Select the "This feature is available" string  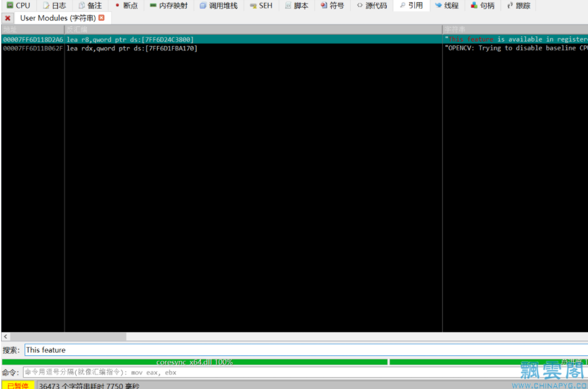click(516, 39)
